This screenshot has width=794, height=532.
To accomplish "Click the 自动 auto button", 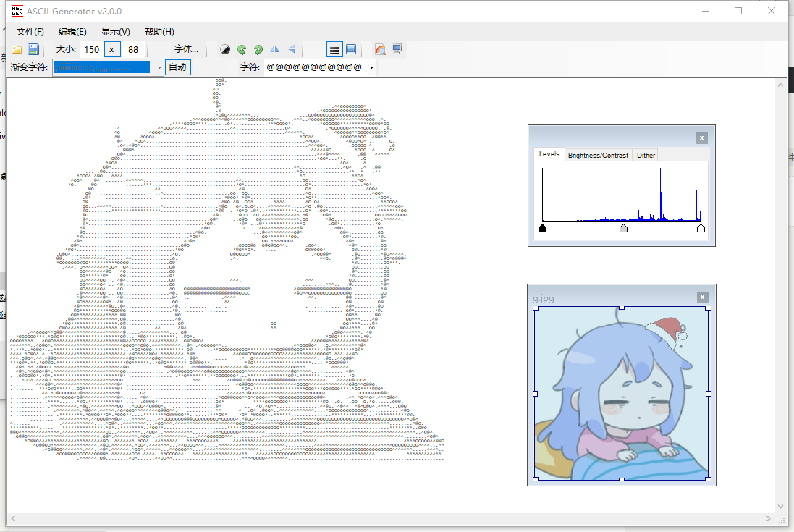I will (x=178, y=67).
